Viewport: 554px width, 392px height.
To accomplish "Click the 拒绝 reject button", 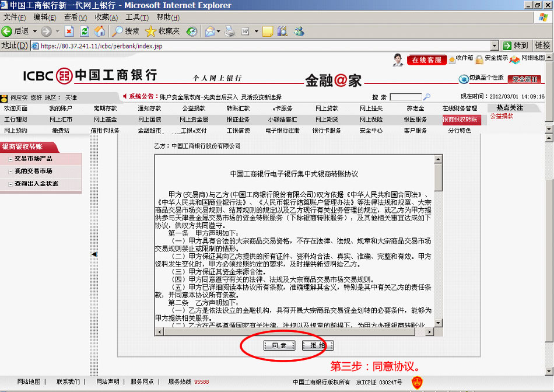I will coord(318,345).
